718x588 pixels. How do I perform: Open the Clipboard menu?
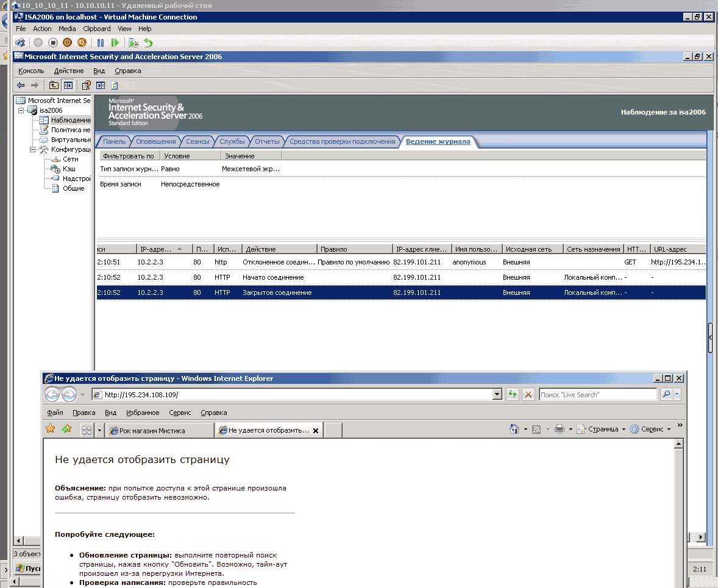point(97,29)
